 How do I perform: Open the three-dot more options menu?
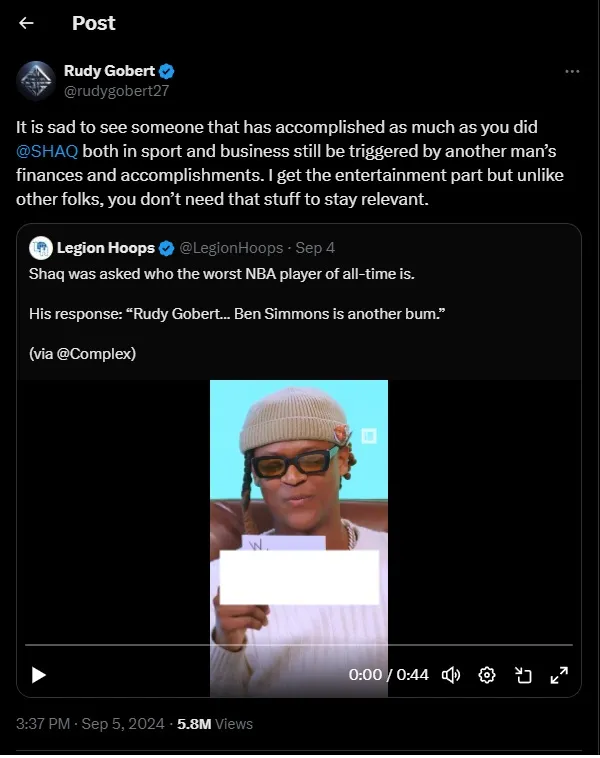[x=572, y=72]
